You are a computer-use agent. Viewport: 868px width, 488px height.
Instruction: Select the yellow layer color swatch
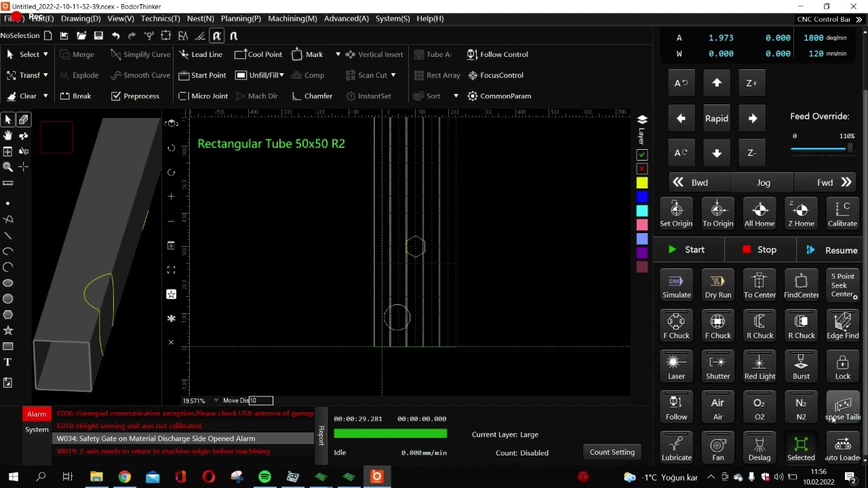pos(642,183)
